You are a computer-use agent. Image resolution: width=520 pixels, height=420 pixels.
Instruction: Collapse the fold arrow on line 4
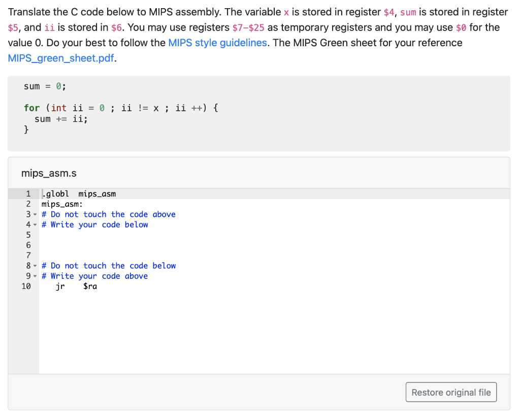pos(35,224)
